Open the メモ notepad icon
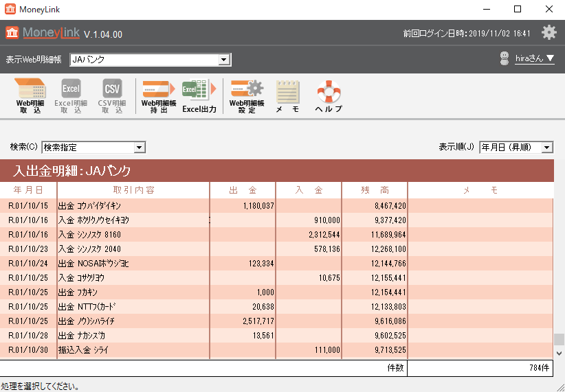This screenshot has height=392, width=565. [287, 95]
